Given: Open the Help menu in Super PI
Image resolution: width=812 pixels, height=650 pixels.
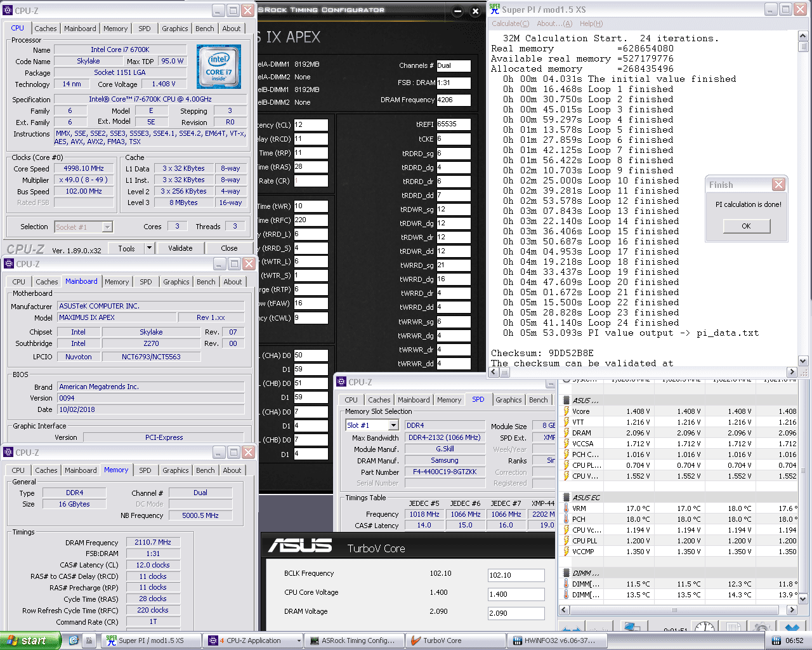Looking at the screenshot, I should point(591,23).
